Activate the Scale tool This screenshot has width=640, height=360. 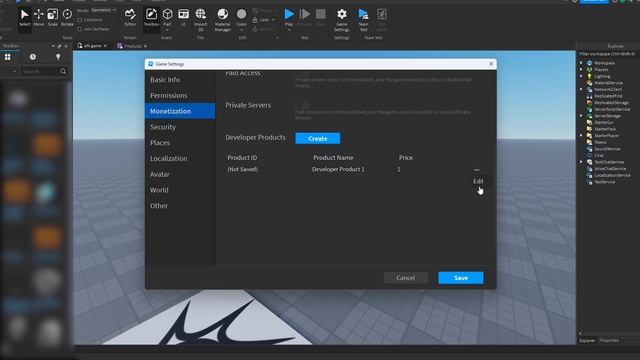(x=53, y=18)
